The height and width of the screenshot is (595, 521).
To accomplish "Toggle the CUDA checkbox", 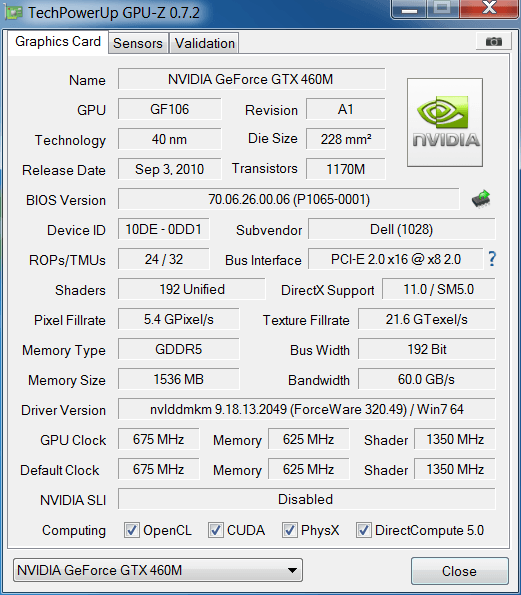I will click(x=216, y=530).
